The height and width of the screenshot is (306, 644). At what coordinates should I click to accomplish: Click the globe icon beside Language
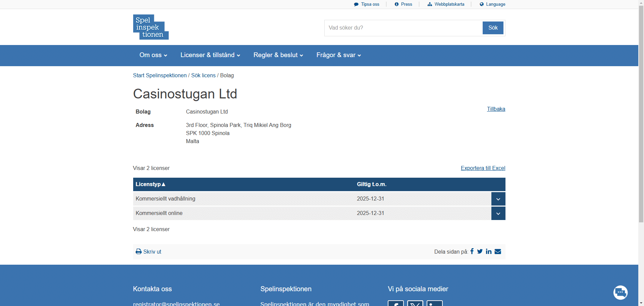pyautogui.click(x=482, y=4)
